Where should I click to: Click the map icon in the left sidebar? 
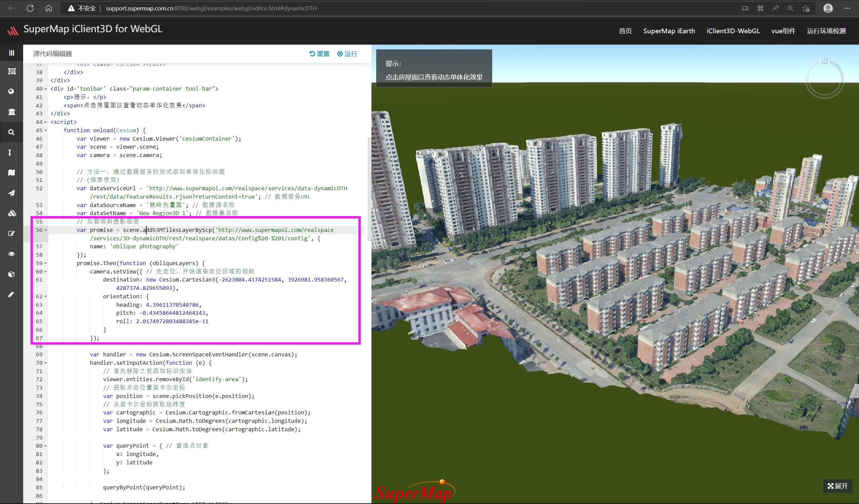12,172
